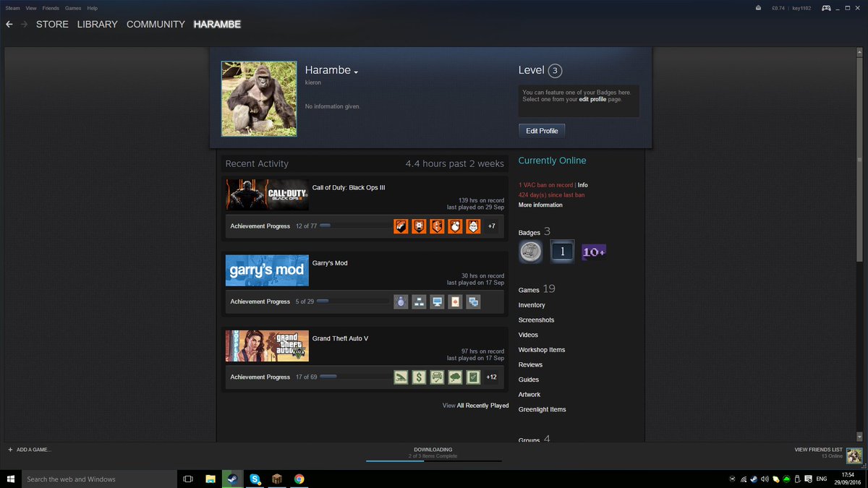The width and height of the screenshot is (868, 488).
Task: Open the Steam menu
Action: [12, 8]
